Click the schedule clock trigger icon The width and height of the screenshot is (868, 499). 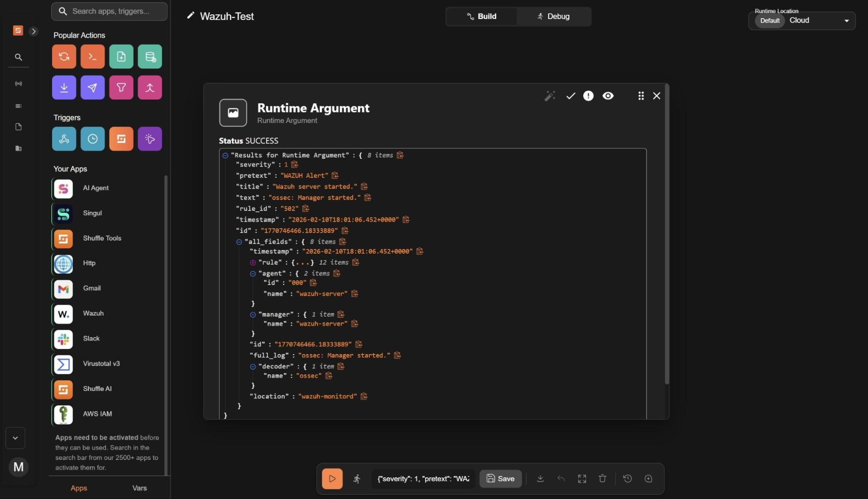click(x=92, y=139)
